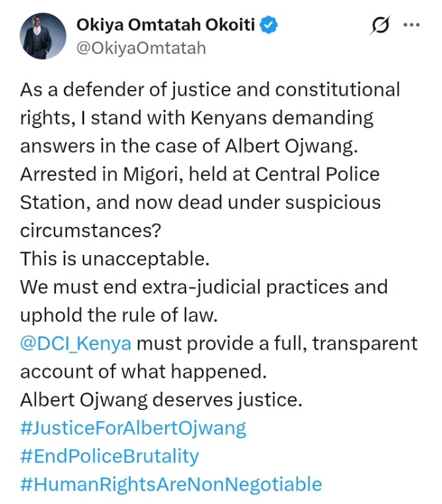Open the @DCI_Kenya mention

[x=76, y=343]
